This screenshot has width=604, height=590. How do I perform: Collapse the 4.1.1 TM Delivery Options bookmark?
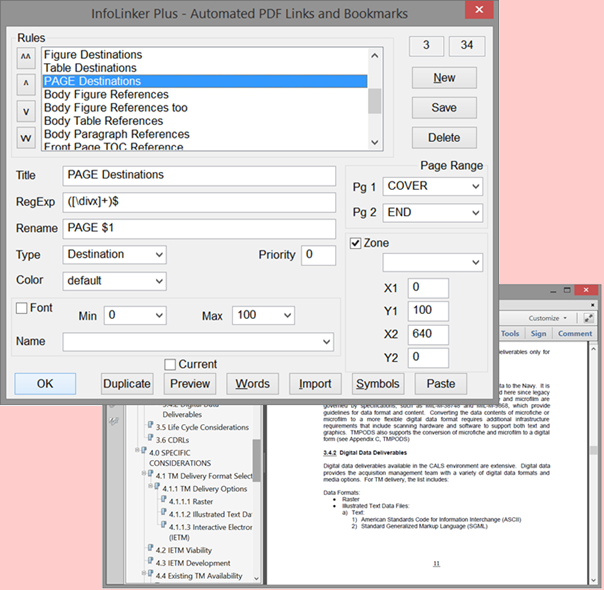[150, 486]
